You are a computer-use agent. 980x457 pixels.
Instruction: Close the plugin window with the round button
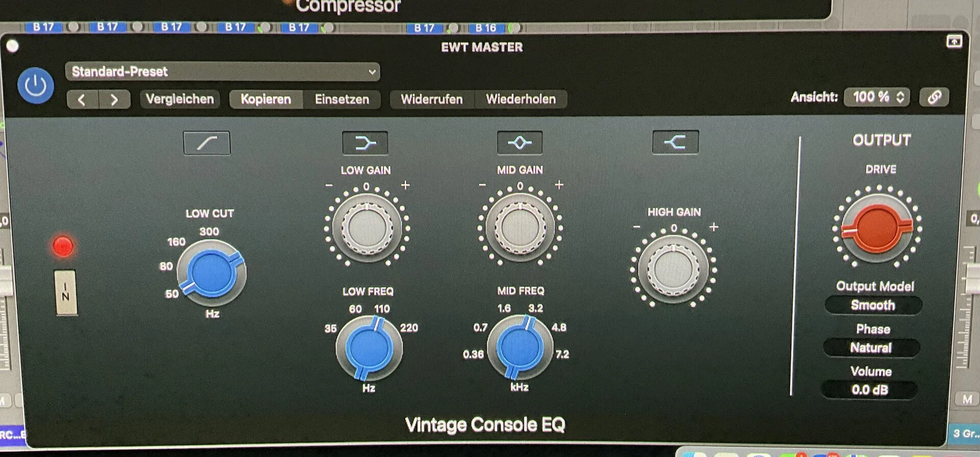(13, 46)
